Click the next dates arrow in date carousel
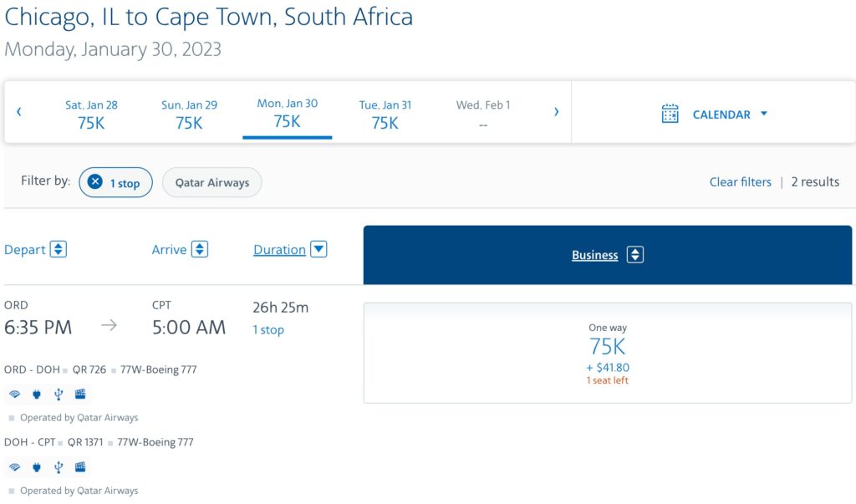Screen dimensions: 856x504 (x=556, y=110)
